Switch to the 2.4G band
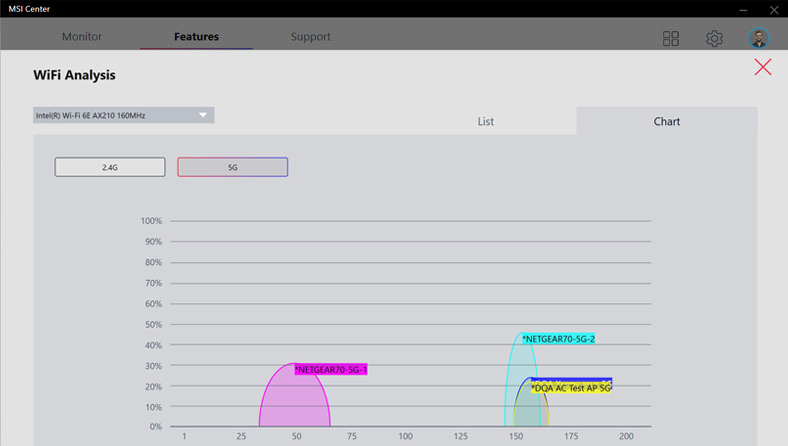This screenshot has width=788, height=446. [x=110, y=167]
